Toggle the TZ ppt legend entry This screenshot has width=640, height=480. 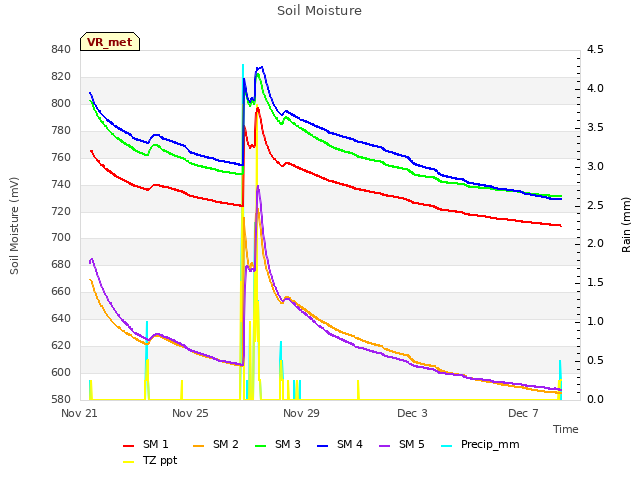[150, 460]
